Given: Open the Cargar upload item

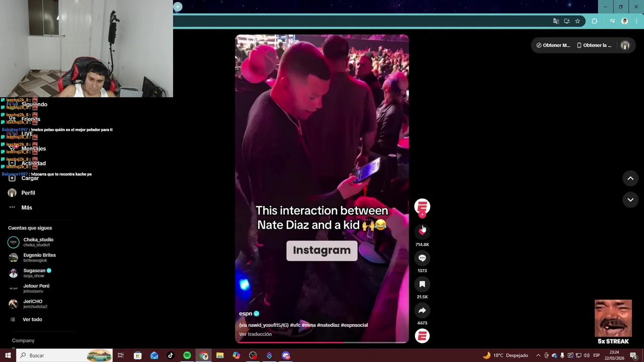Looking at the screenshot, I should pos(24,178).
